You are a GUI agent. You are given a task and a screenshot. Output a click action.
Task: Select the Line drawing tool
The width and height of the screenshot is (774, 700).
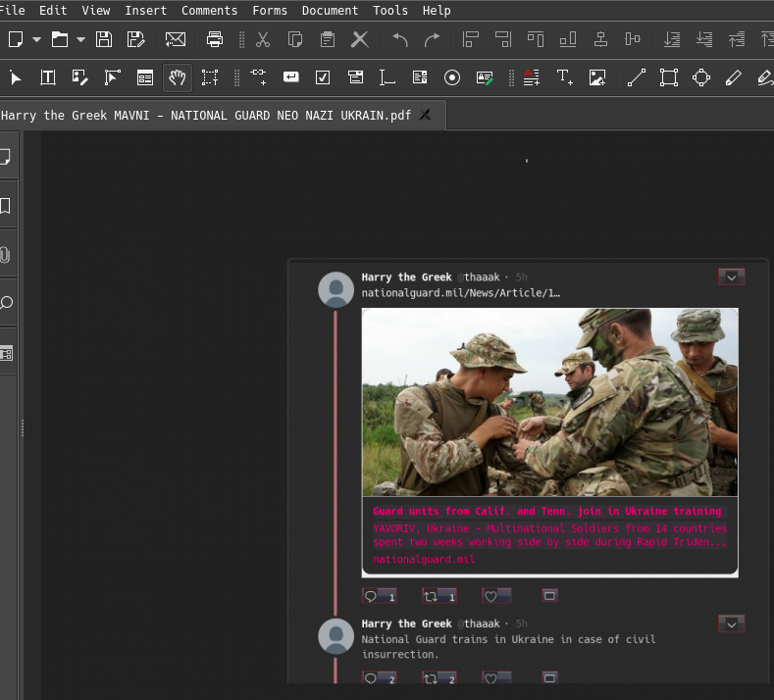click(x=637, y=77)
